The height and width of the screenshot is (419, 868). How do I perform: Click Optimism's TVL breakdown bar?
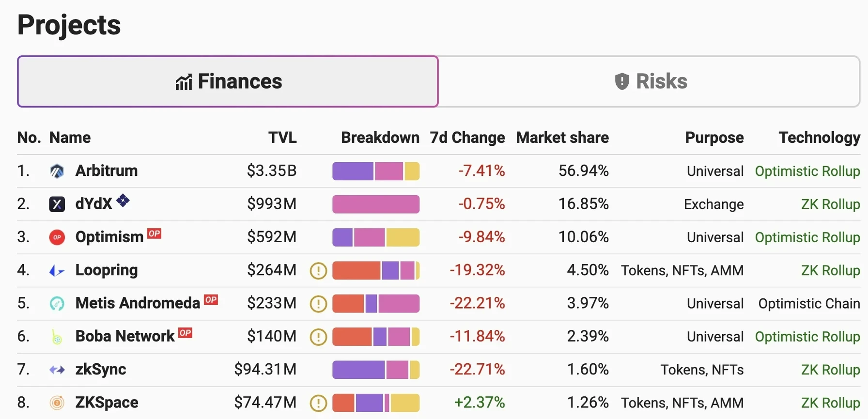click(x=376, y=237)
